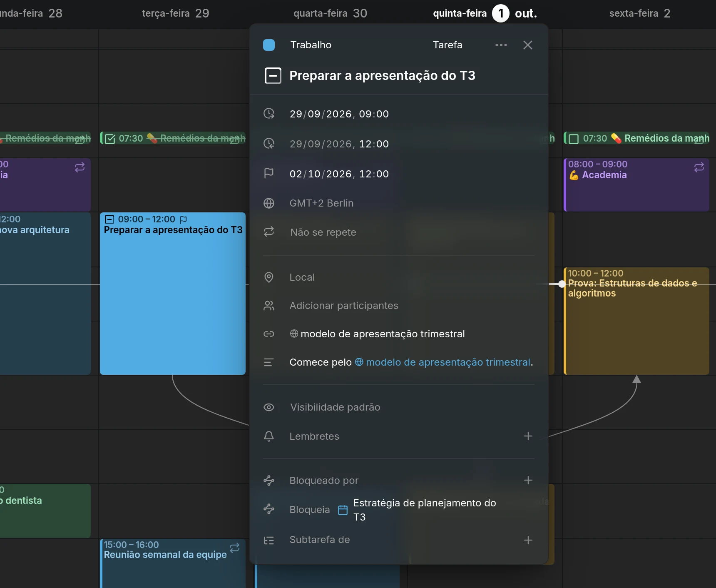The image size is (716, 588).
Task: Edit start date 29/09/2026, 09:00
Action: click(x=339, y=114)
